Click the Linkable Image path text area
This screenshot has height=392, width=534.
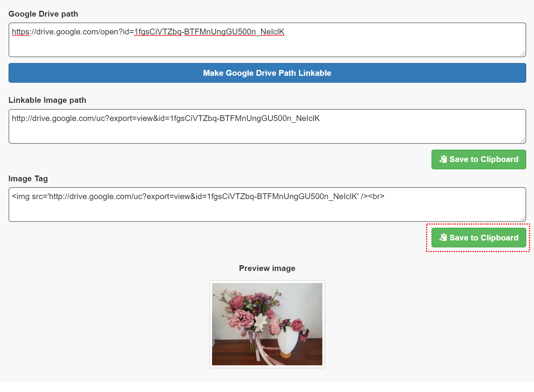267,126
